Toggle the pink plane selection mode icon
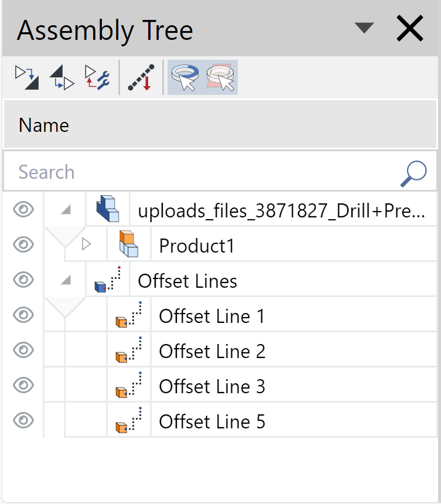441x504 pixels. click(x=220, y=77)
